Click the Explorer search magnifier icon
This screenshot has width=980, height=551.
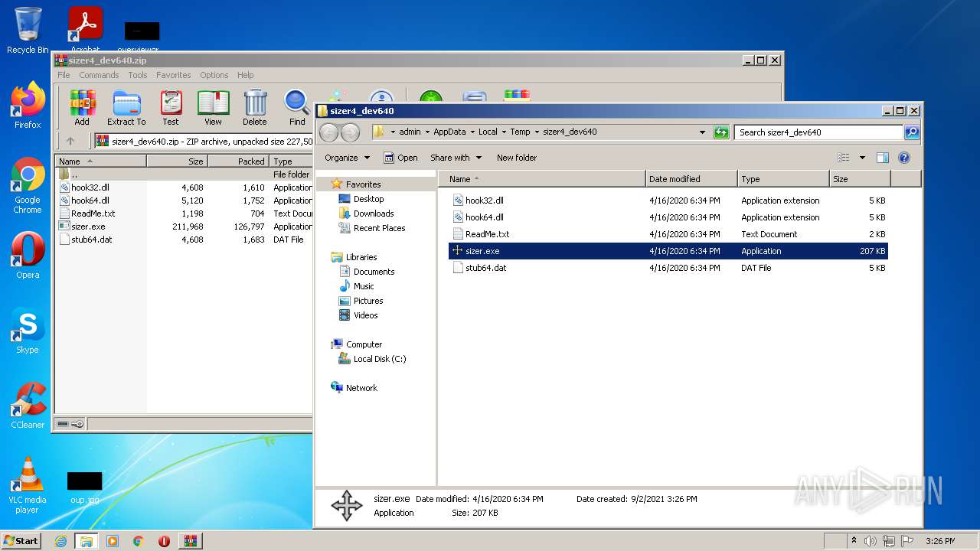click(x=912, y=132)
